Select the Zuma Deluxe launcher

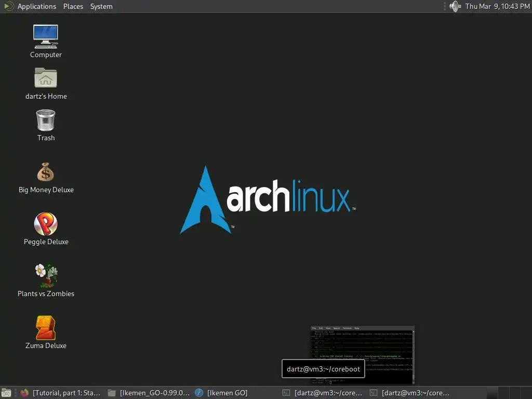[46, 328]
